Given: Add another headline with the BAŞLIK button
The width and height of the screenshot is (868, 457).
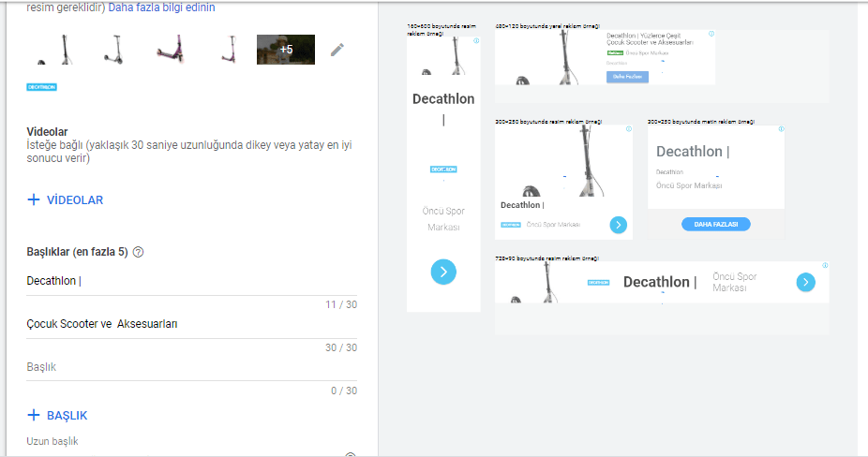Looking at the screenshot, I should pos(58,415).
